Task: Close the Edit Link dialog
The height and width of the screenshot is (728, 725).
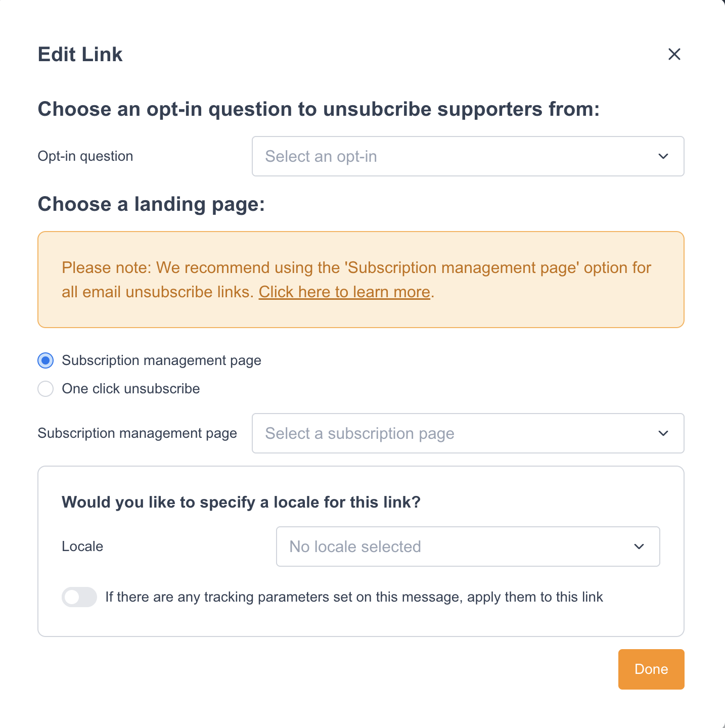Action: 674,54
